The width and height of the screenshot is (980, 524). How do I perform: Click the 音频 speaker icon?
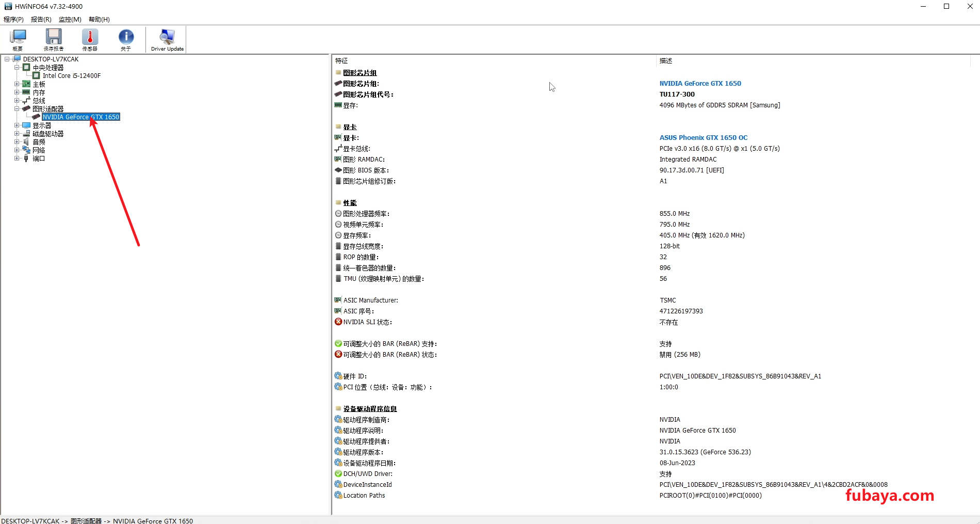pos(26,141)
